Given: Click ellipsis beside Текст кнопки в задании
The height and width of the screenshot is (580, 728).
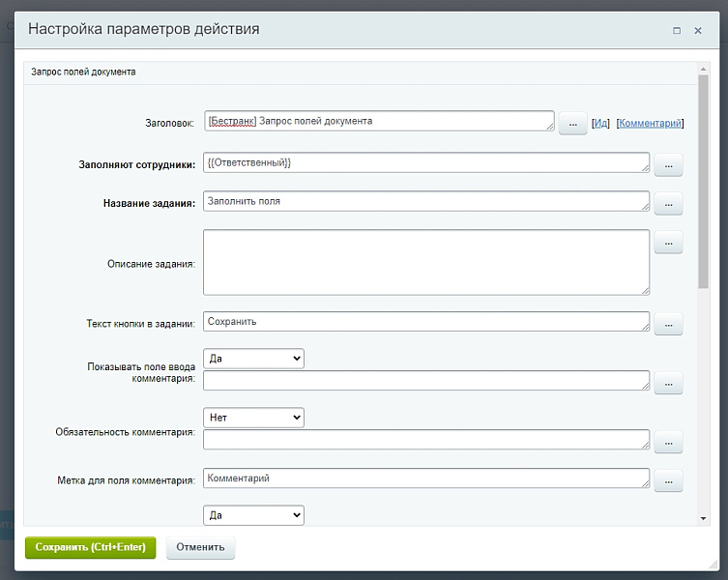Looking at the screenshot, I should (x=668, y=324).
